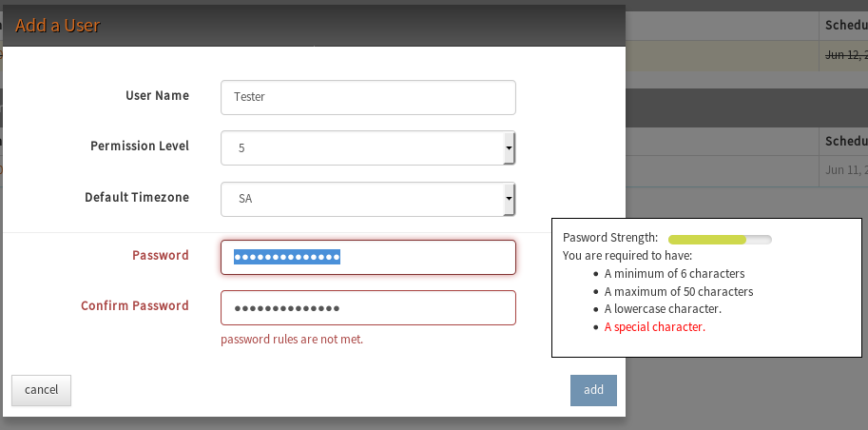Click the Password Strength progress bar
Viewport: 868px width, 430px height.
720,240
